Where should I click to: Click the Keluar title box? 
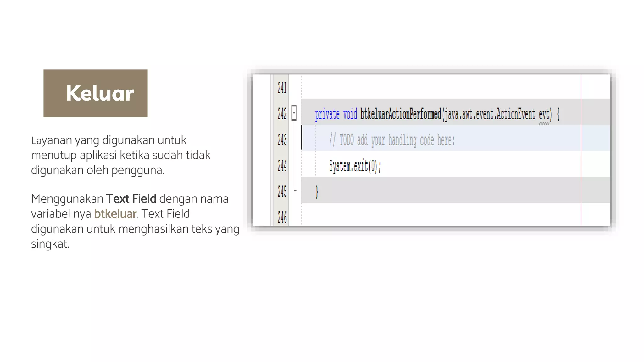coord(95,93)
